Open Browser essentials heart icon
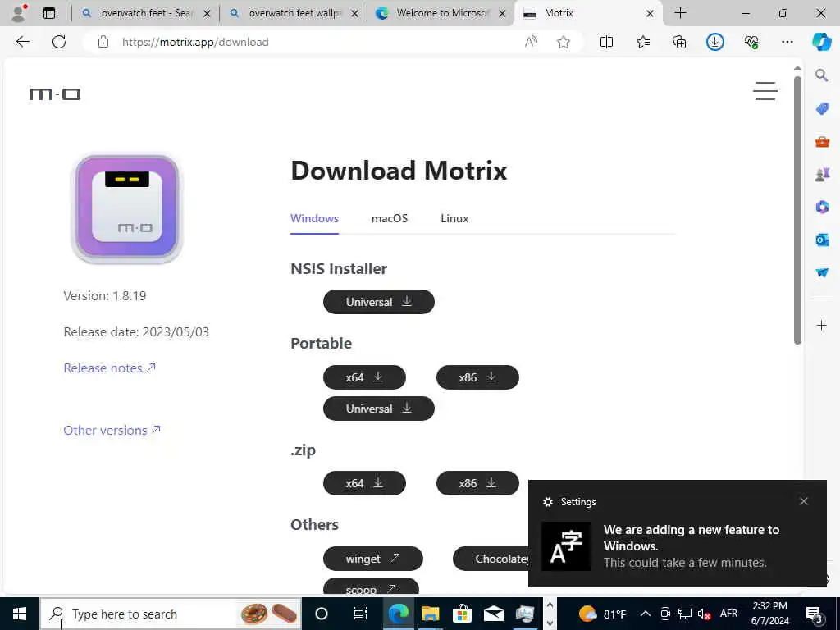The image size is (840, 630). point(751,42)
